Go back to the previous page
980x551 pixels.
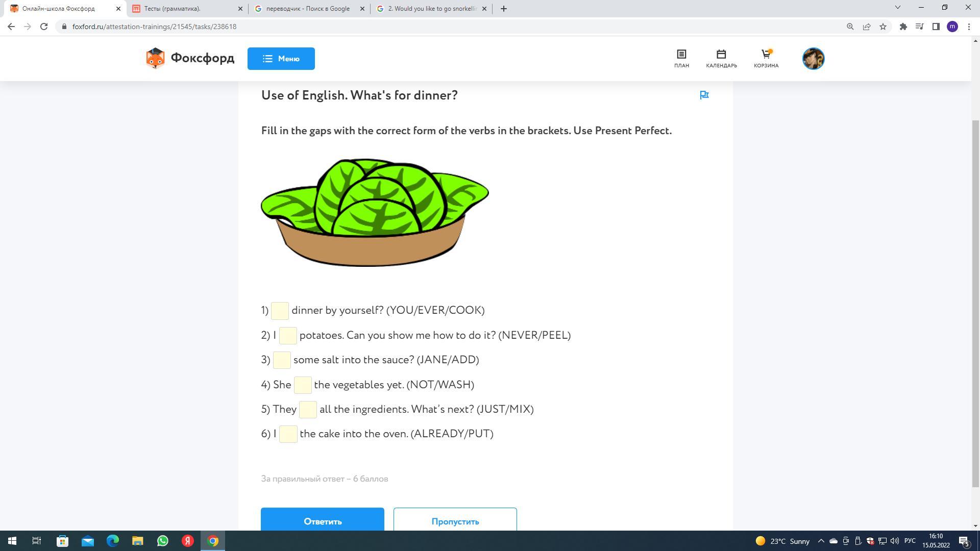11,27
